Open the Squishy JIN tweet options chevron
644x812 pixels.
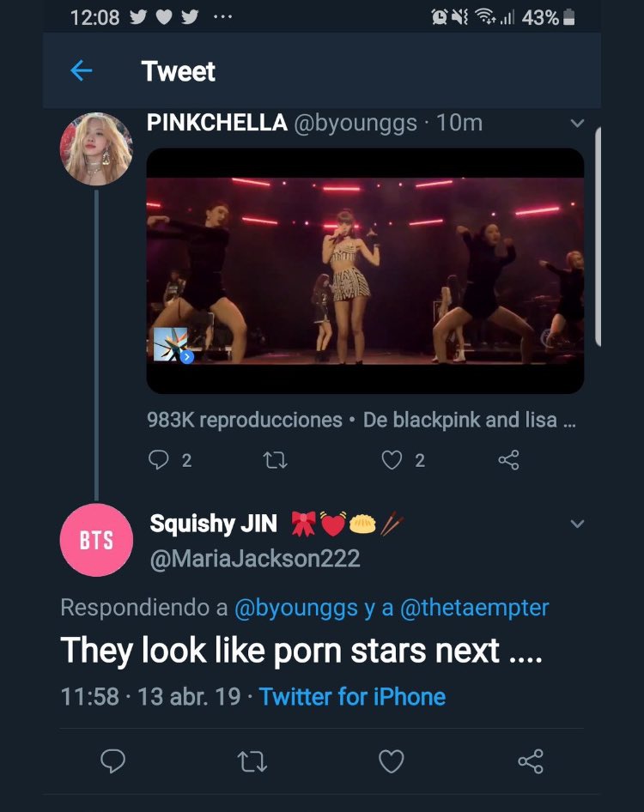tap(578, 524)
